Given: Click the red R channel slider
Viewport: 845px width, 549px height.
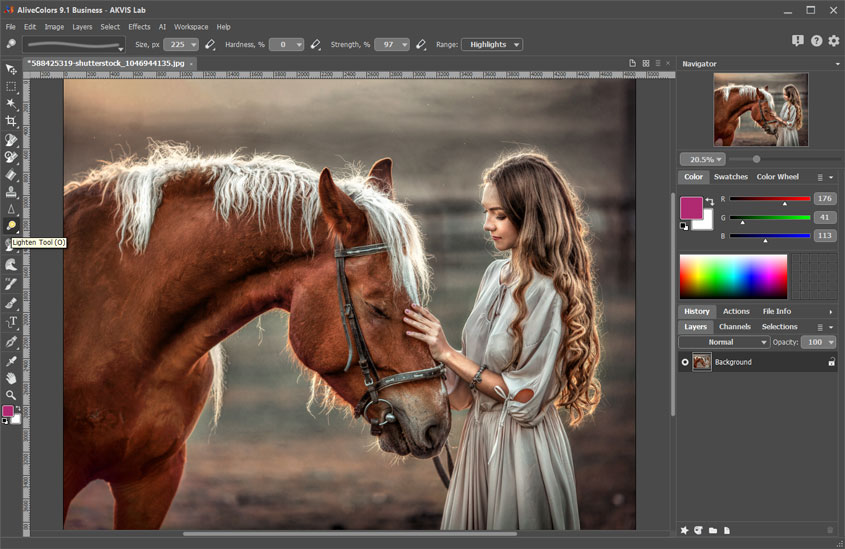Looking at the screenshot, I should pyautogui.click(x=770, y=199).
